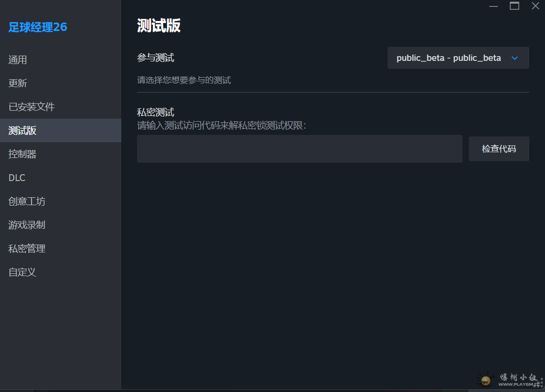Image resolution: width=545 pixels, height=392 pixels.
Task: Open the 游戏录制 settings
Action: pyautogui.click(x=26, y=225)
